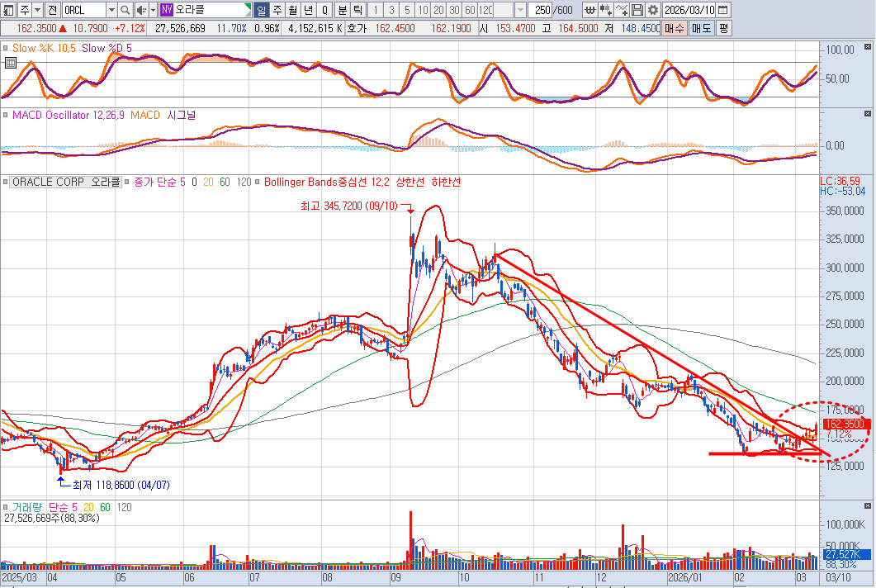Select the daily (일) period toggle
This screenshot has height=588, width=876.
pyautogui.click(x=262, y=10)
